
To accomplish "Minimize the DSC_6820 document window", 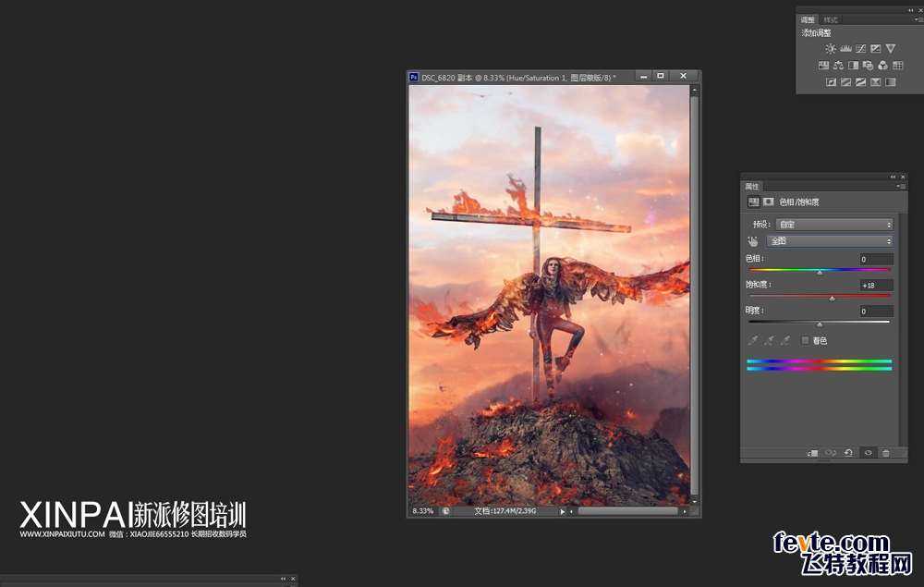I will 643,76.
